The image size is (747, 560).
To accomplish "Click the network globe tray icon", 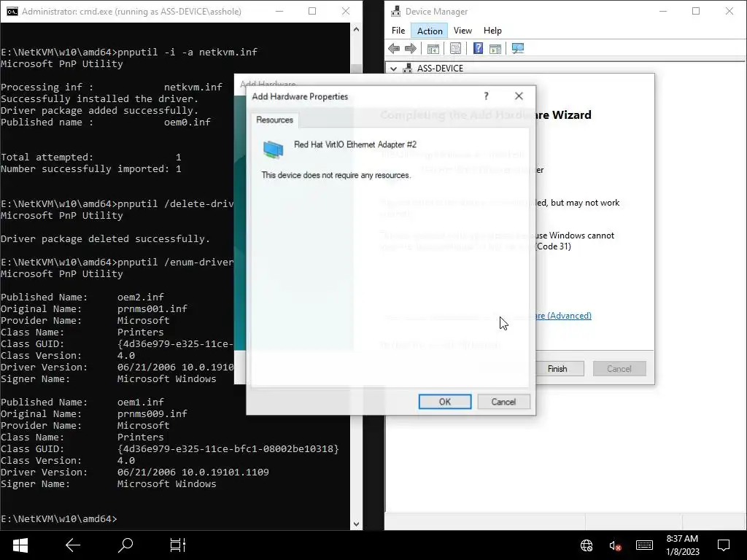I will [587, 545].
